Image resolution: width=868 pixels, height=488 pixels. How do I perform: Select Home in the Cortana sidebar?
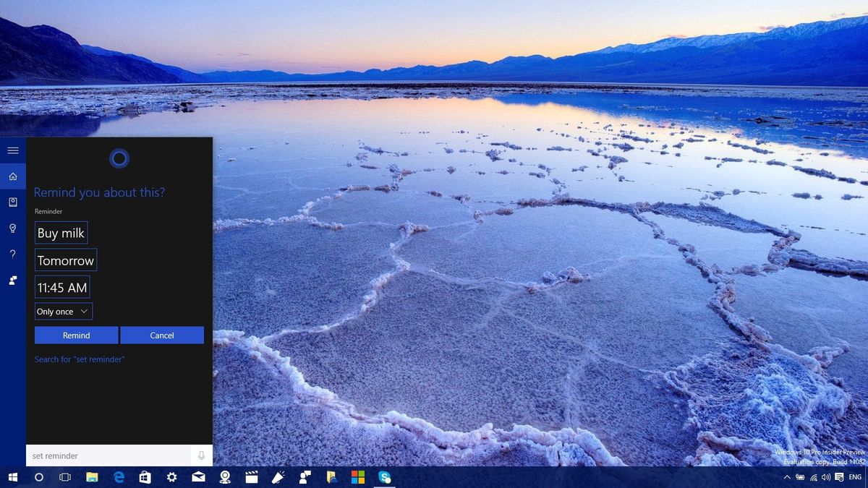point(13,176)
